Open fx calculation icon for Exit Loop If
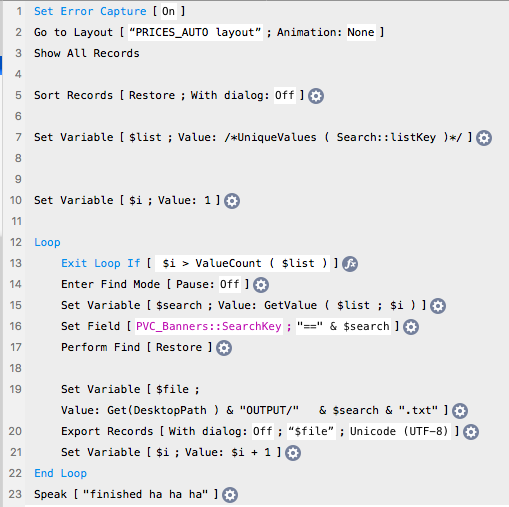 tap(350, 264)
